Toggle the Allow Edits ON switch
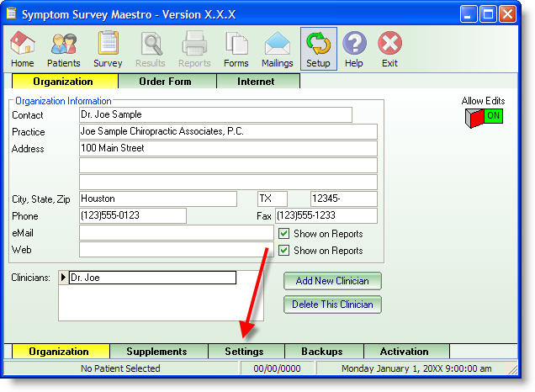This screenshot has height=392, width=535. [483, 116]
